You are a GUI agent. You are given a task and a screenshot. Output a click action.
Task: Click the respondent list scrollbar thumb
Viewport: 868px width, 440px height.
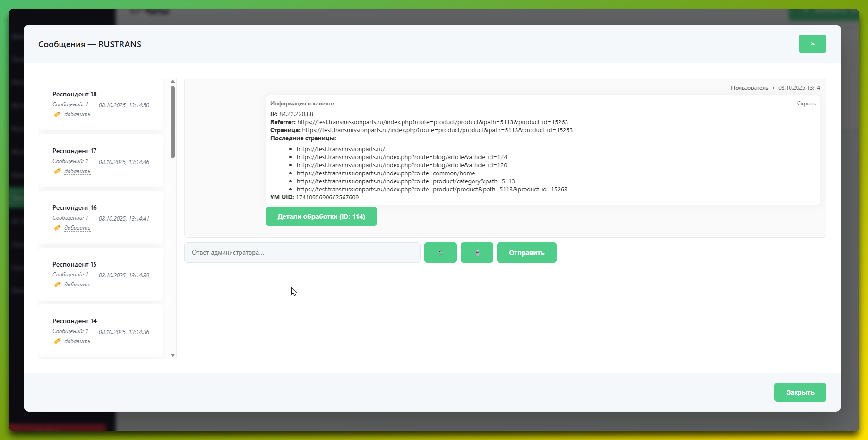click(x=172, y=122)
